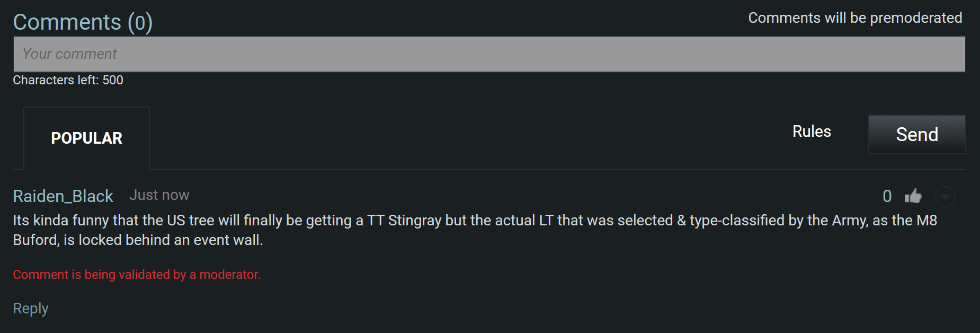Click the Comments (0) heading
The height and width of the screenshot is (333, 980).
(83, 22)
